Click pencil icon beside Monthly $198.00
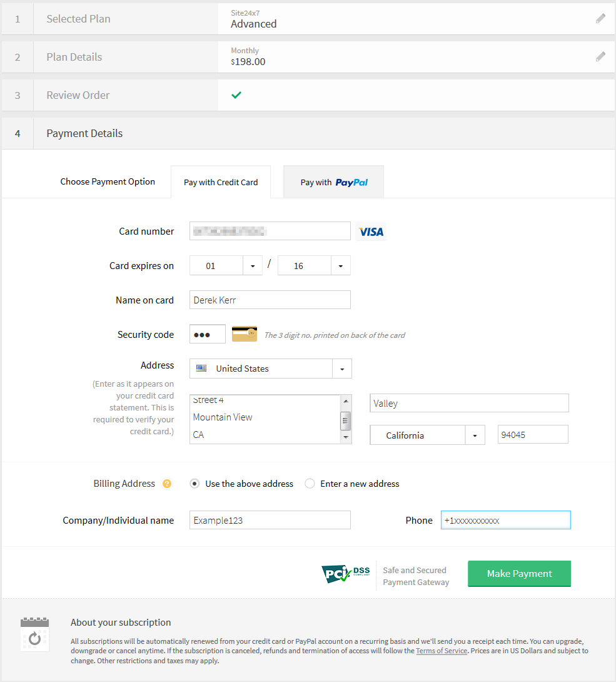Image resolution: width=616 pixels, height=682 pixels. point(600,57)
